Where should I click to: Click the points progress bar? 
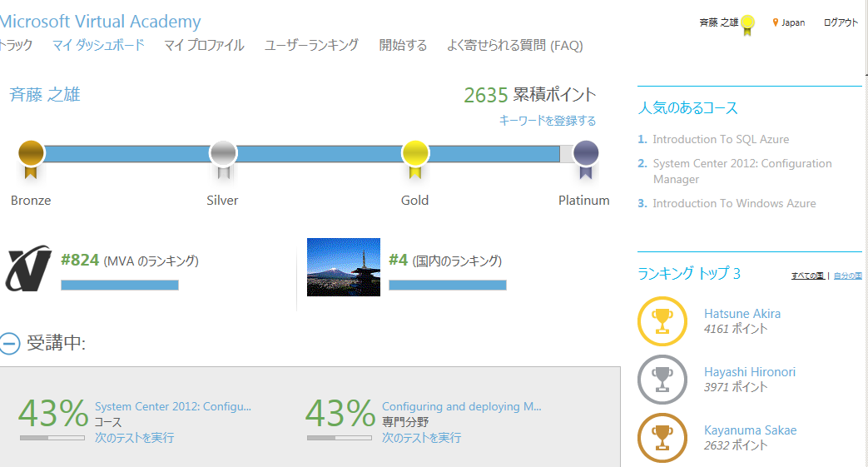[300, 154]
